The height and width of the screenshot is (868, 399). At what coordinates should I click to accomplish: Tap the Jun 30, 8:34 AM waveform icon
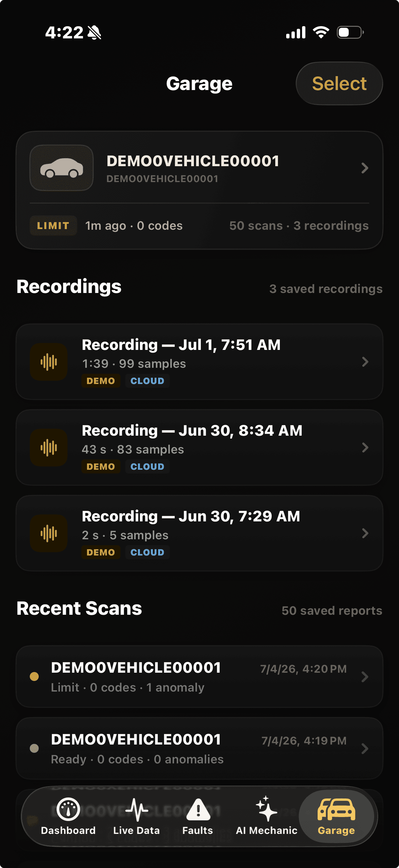pyautogui.click(x=49, y=448)
